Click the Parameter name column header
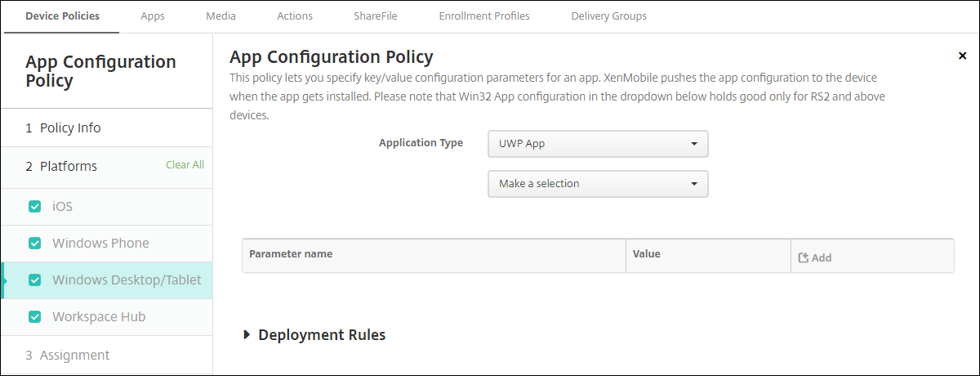Viewport: 980px width, 376px height. [x=291, y=254]
